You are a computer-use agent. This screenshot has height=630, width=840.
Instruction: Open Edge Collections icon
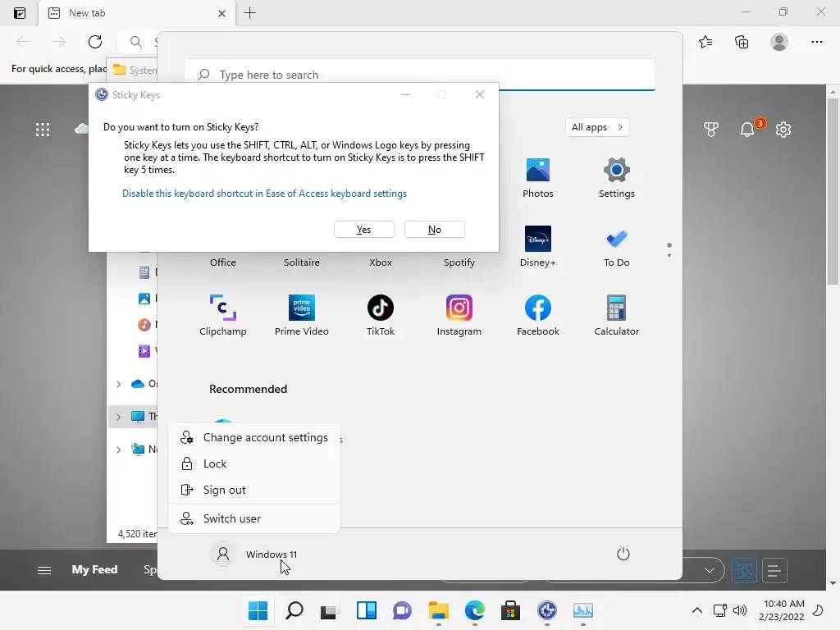tap(742, 42)
